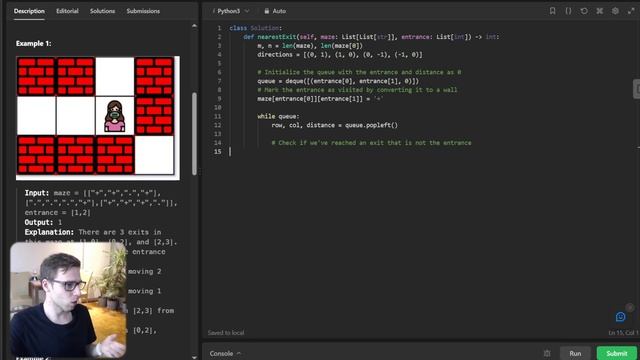This screenshot has height=360, width=640.
Task: Click the 'Saved to local' status text
Action: [226, 333]
